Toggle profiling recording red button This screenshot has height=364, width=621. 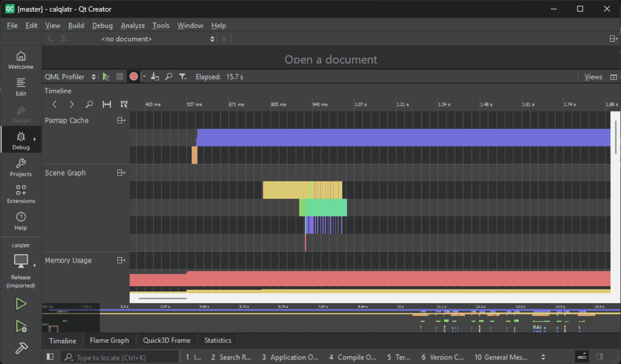(x=134, y=77)
